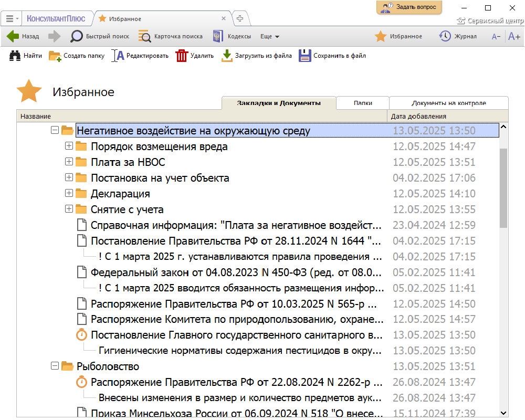Click the red Удалить trash icon
The height and width of the screenshot is (420, 525).
point(182,56)
